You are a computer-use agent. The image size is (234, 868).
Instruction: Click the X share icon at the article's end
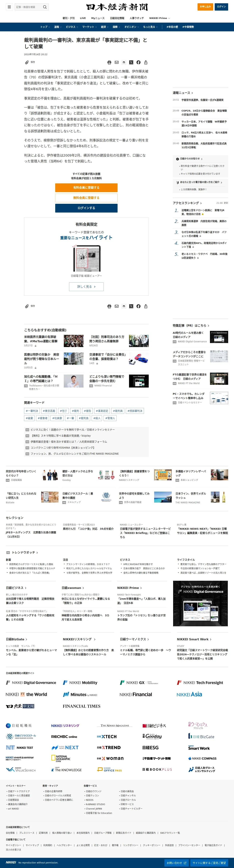pos(131,306)
